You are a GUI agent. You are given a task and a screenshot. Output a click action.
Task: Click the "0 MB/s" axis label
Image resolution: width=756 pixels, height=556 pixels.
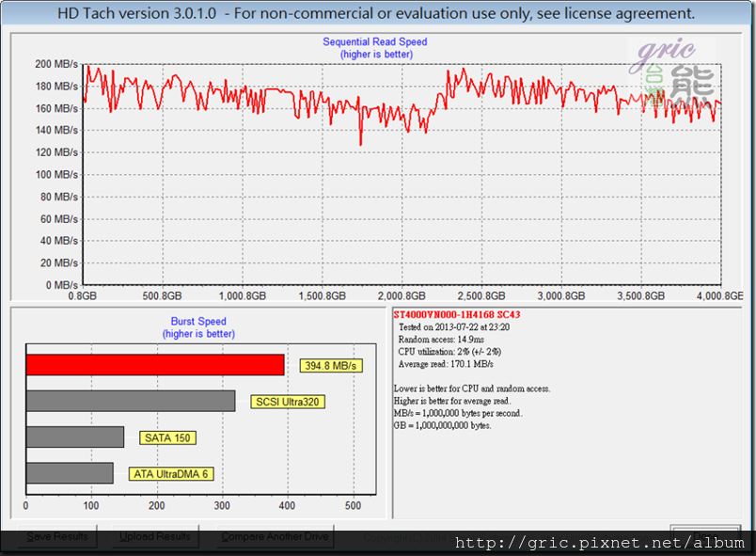coord(62,285)
